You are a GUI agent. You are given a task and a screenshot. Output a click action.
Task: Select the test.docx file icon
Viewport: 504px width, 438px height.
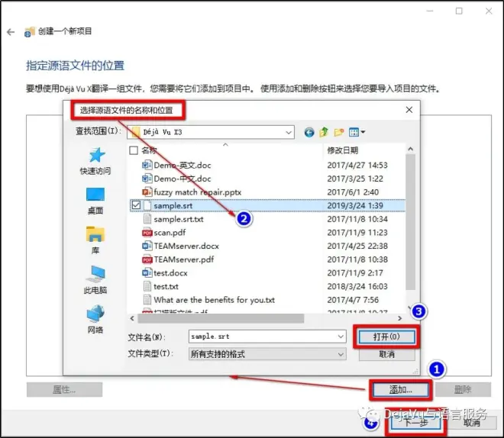tap(147, 273)
